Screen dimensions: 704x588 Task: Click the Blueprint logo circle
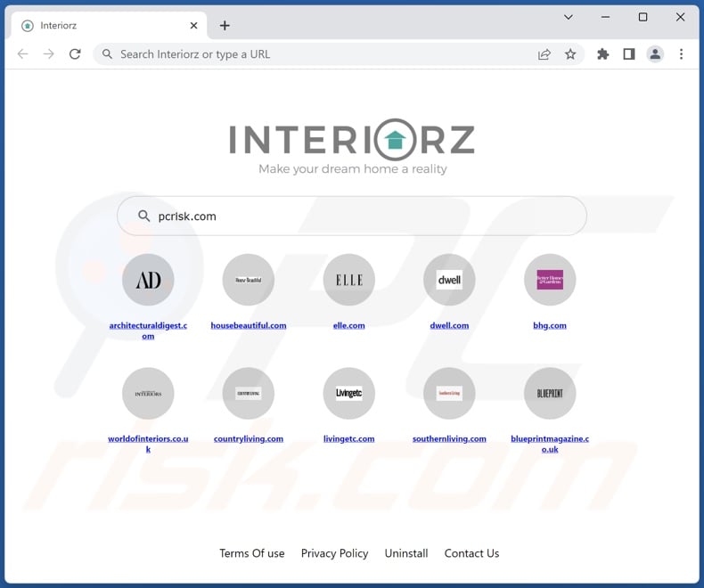(550, 393)
